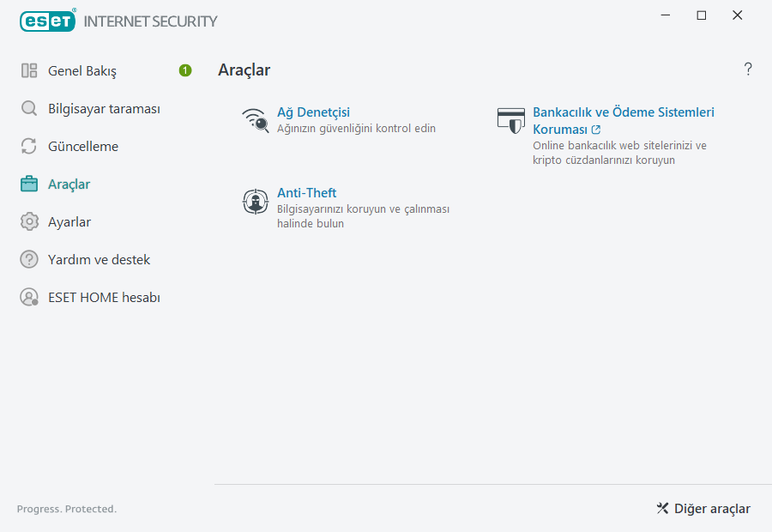
Task: Open Yardım ve destek question mark icon
Action: [x=28, y=259]
